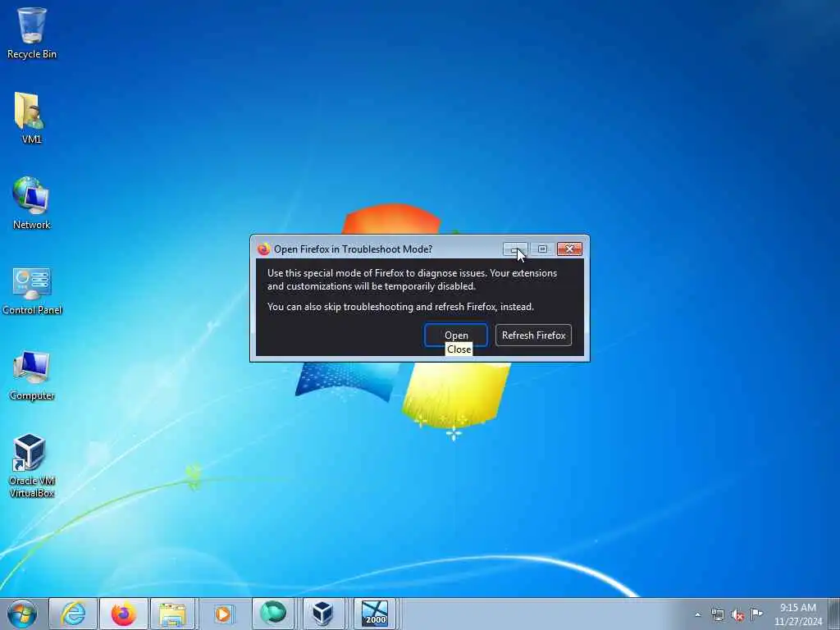The image size is (840, 630).
Task: Click the network status tray icon
Action: [x=717, y=614]
